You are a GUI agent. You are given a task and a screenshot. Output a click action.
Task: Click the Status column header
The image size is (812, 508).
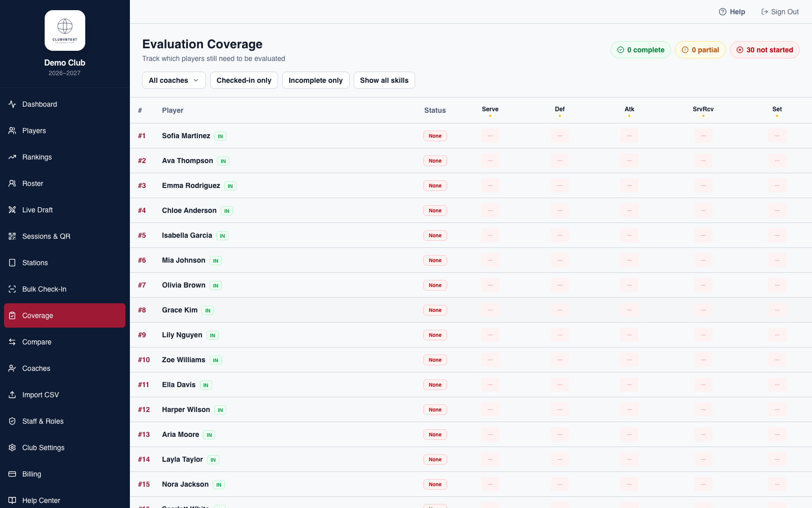tap(435, 110)
